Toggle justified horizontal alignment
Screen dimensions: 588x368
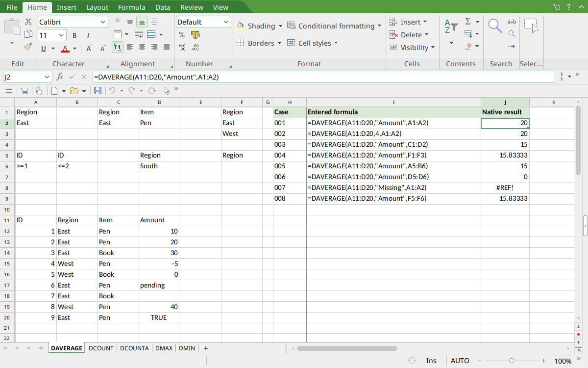coord(167,47)
